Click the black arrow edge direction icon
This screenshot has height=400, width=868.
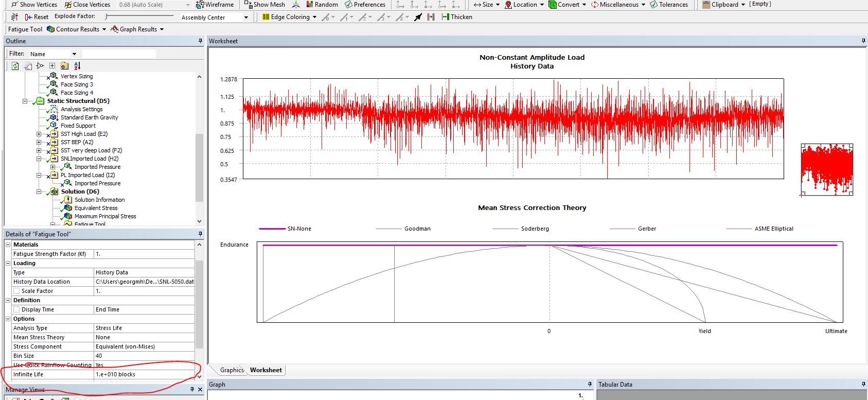tap(418, 17)
